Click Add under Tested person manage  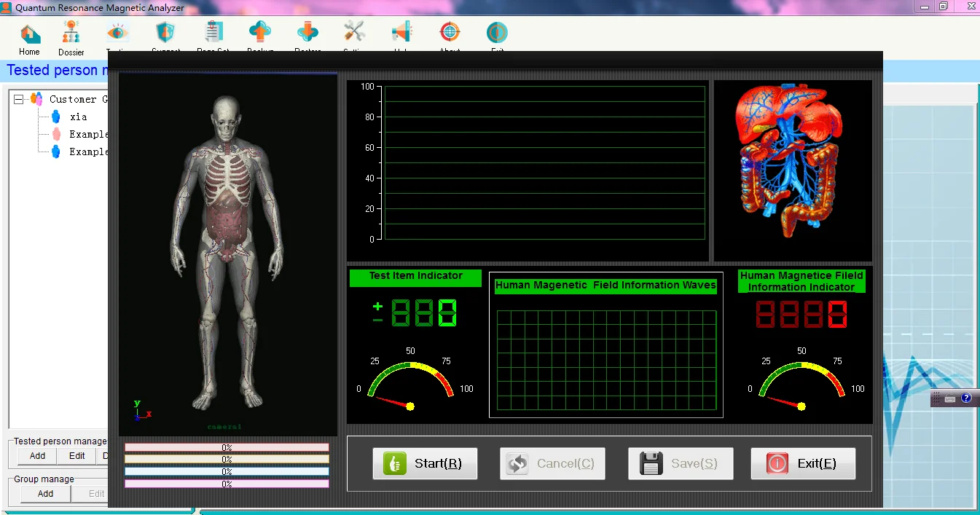tap(37, 456)
